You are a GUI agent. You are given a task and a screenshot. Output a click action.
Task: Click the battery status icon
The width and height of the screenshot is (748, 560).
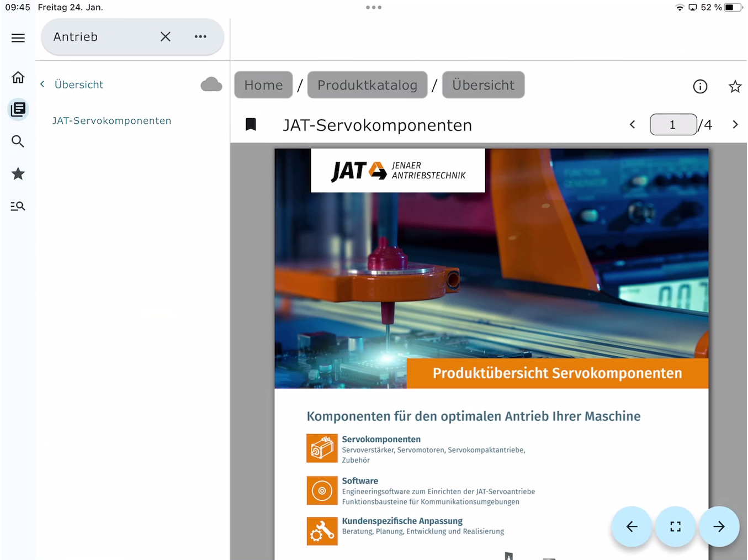pyautogui.click(x=734, y=8)
